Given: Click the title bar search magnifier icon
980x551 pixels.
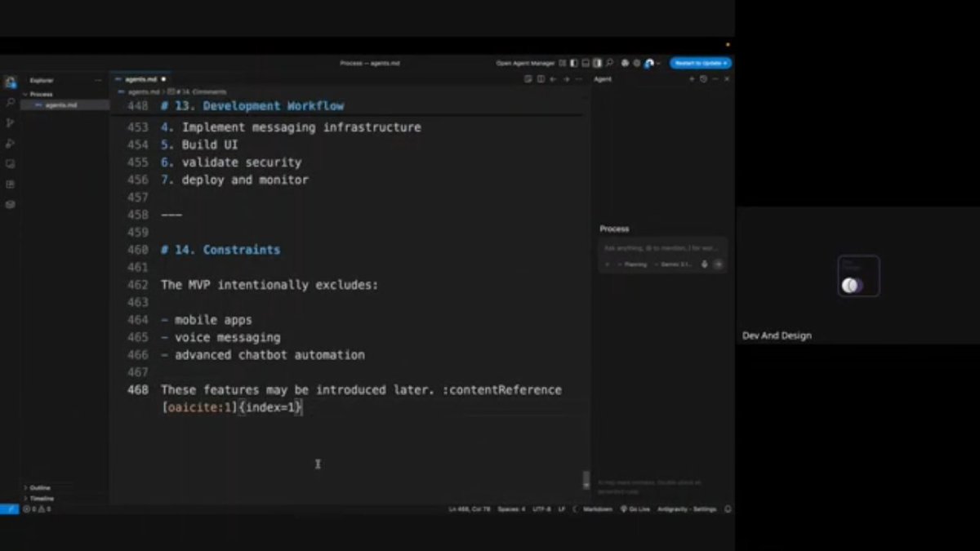Looking at the screenshot, I should [609, 63].
